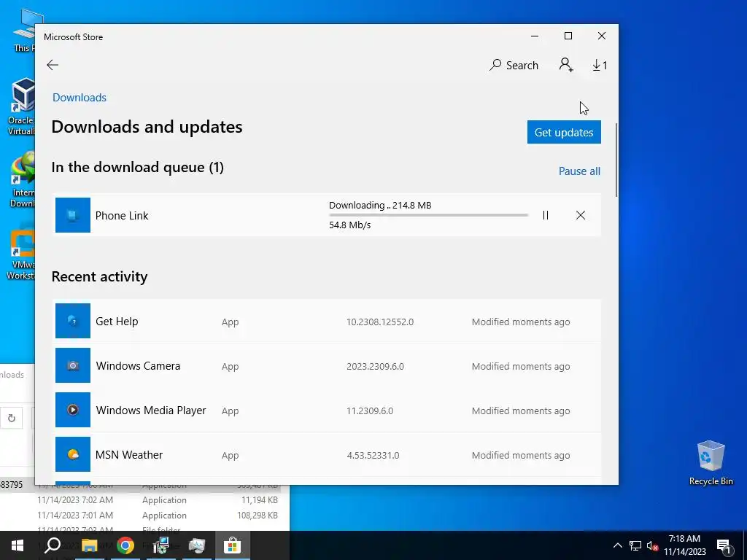747x560 pixels.
Task: Select the Windows Media Player name text
Action: tap(151, 411)
